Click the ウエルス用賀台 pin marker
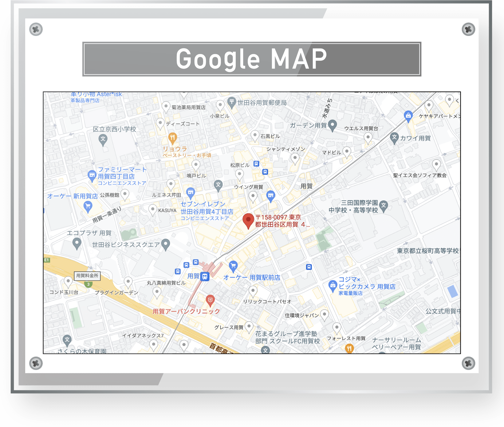504x427 pixels. pos(368,139)
